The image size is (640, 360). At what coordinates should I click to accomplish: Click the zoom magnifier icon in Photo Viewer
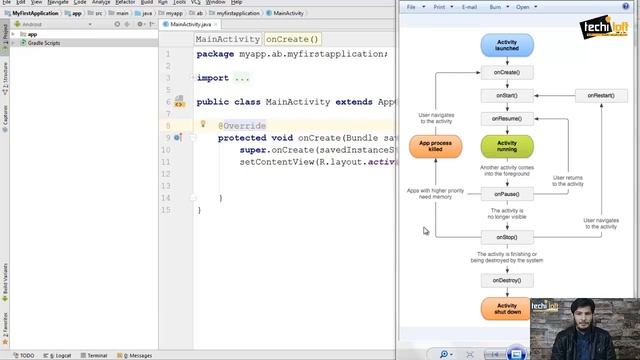[444, 354]
